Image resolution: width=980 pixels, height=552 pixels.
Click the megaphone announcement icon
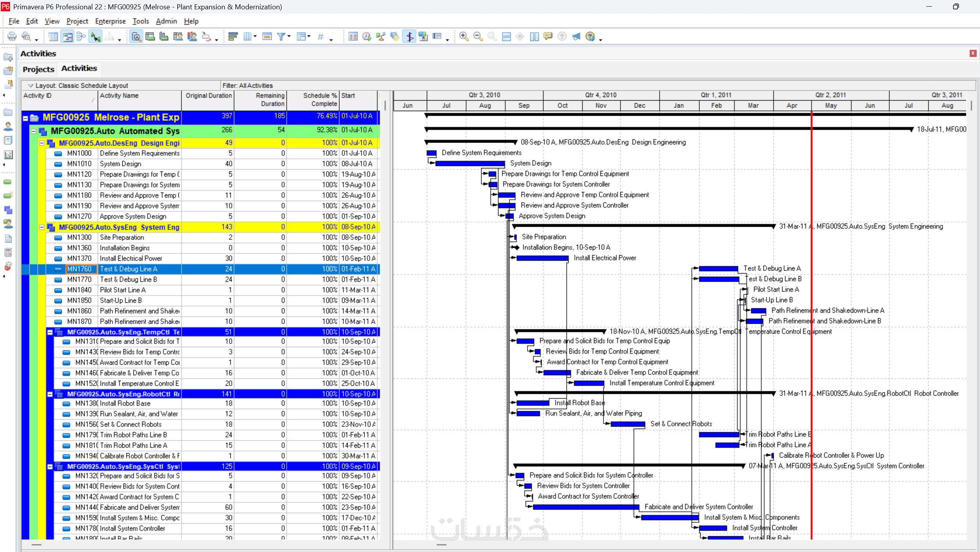coord(576,37)
